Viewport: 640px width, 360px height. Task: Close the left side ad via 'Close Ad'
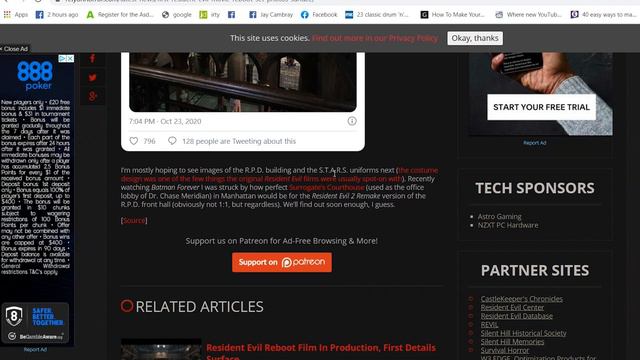(x=14, y=49)
